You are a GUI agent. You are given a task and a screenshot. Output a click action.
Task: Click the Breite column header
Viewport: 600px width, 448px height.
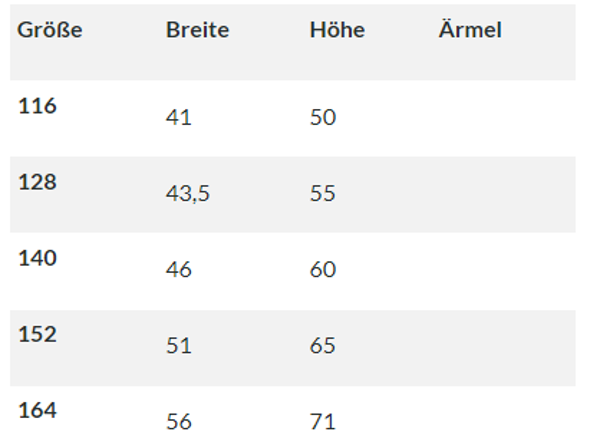tap(197, 30)
